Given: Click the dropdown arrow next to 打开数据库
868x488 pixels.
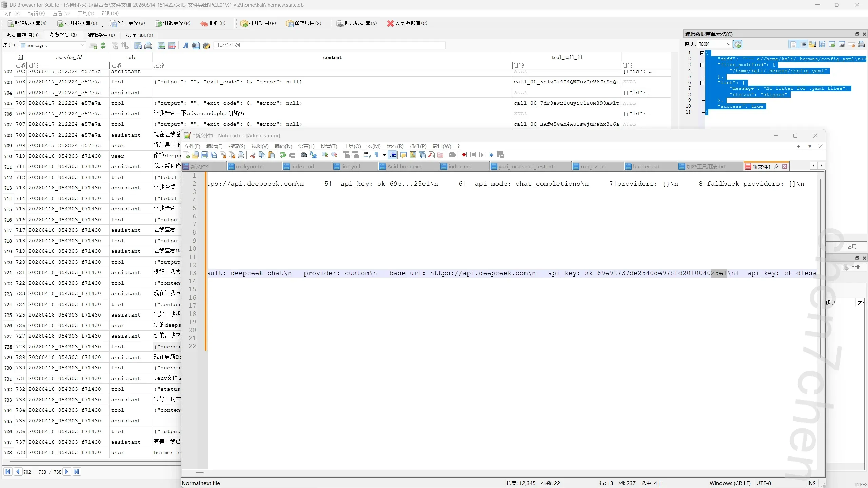Looking at the screenshot, I should point(102,26).
